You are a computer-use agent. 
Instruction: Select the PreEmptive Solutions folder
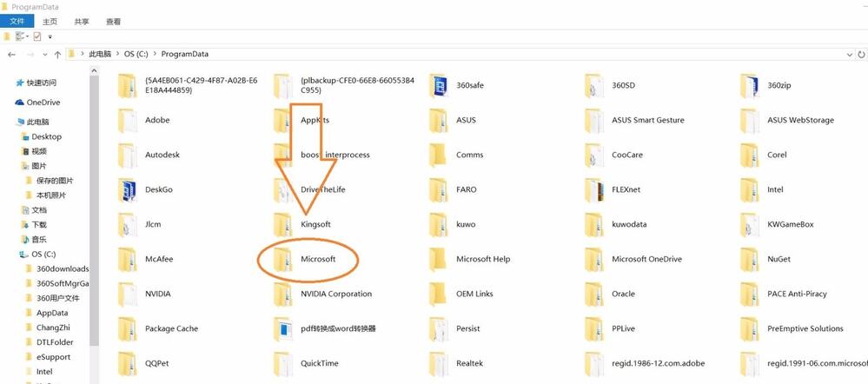(x=792, y=328)
